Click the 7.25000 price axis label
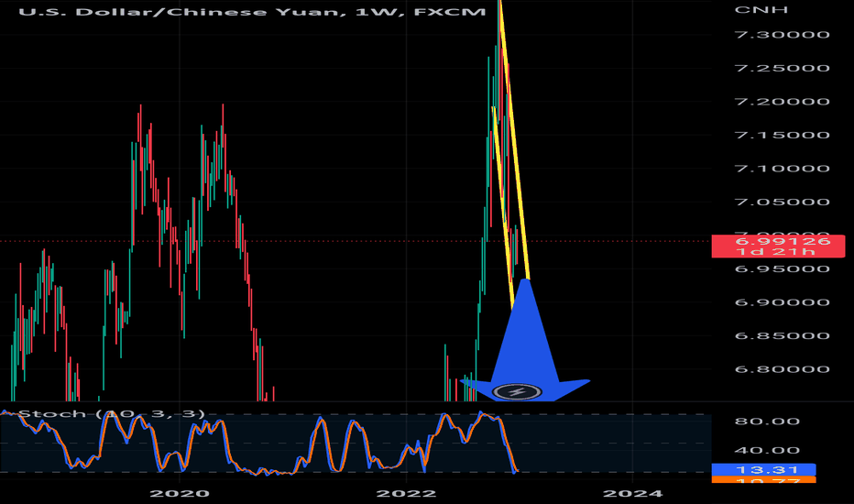This screenshot has width=854, height=504. point(783,68)
